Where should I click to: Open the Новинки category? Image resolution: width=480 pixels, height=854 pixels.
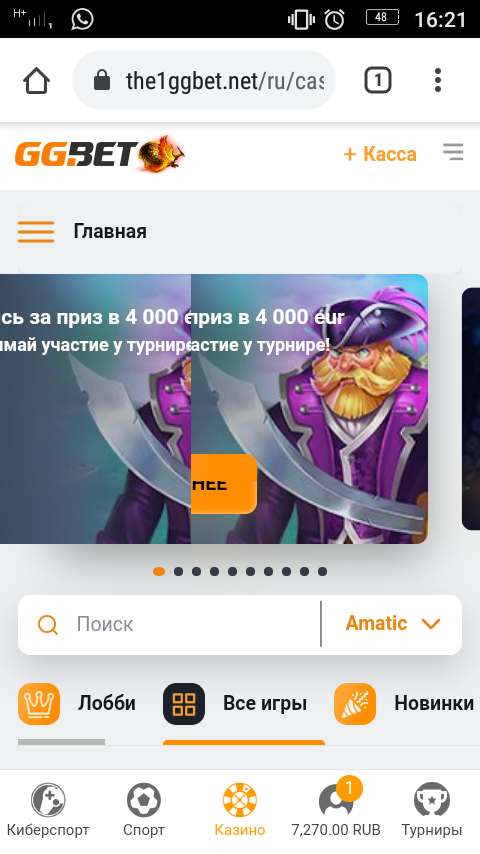404,704
